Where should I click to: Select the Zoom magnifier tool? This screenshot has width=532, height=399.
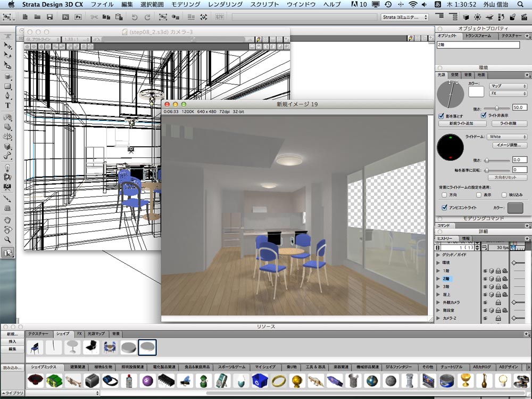click(x=7, y=239)
